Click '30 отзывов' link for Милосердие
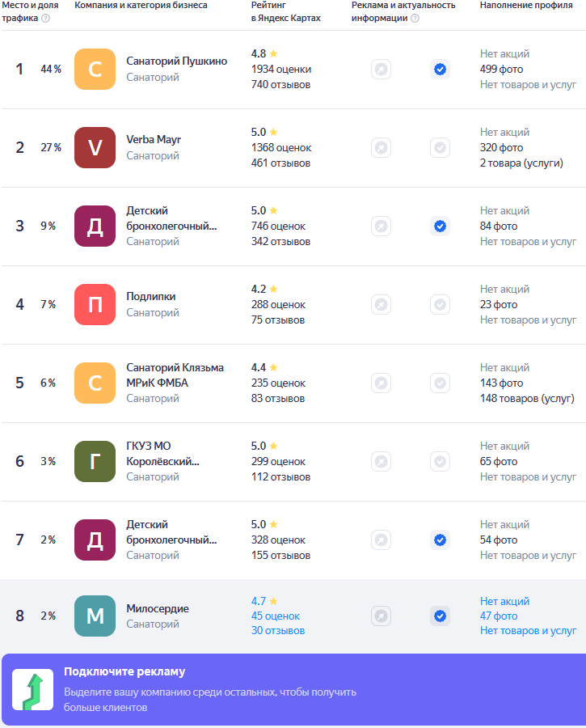Image resolution: width=586 pixels, height=728 pixels. [x=278, y=631]
